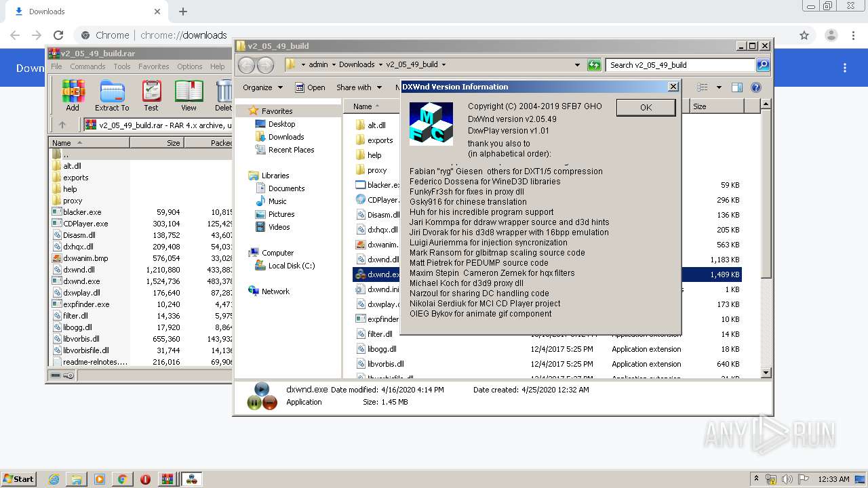Toggle the Explorer preview pane icon
This screenshot has height=488, width=868.
(x=737, y=87)
